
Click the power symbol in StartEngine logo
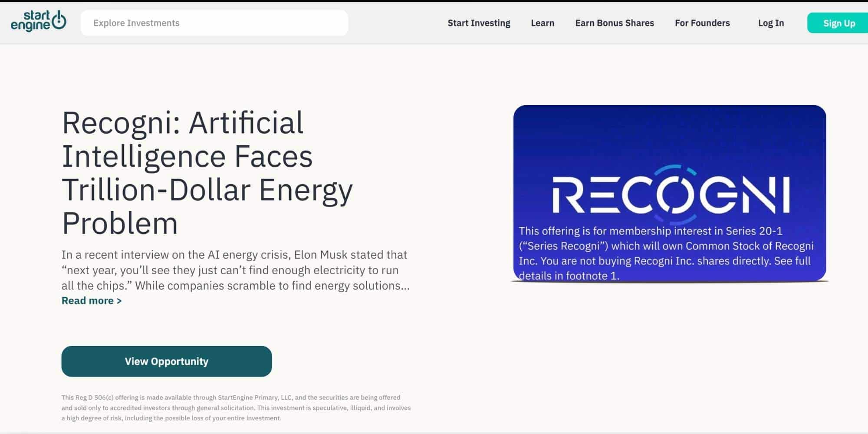coord(59,20)
